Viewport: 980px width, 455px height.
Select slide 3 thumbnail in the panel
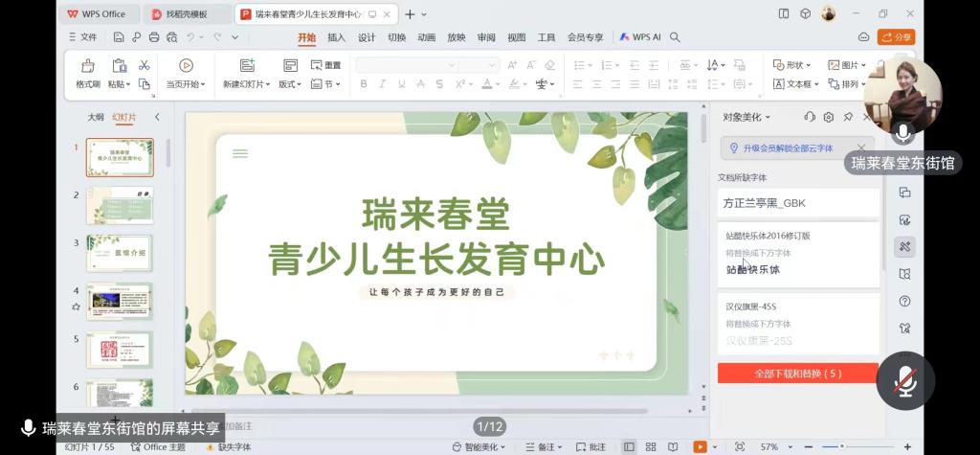click(120, 252)
